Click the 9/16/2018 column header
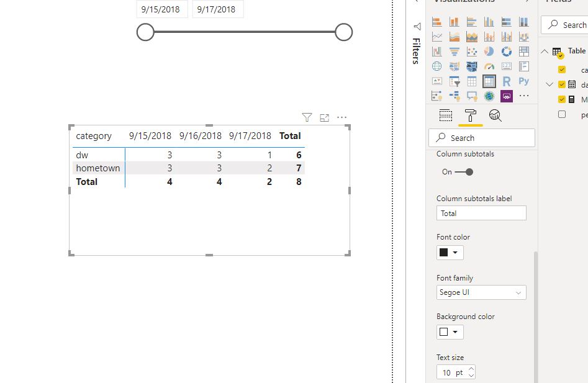Screen dimensions: 588x383 point(201,136)
